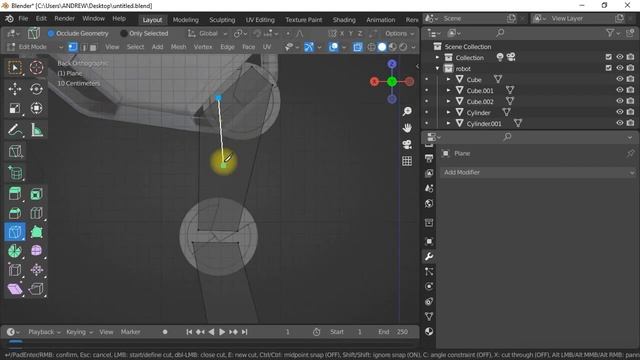Viewport: 640px width, 360px height.
Task: Play the animation
Action: click(x=222, y=332)
